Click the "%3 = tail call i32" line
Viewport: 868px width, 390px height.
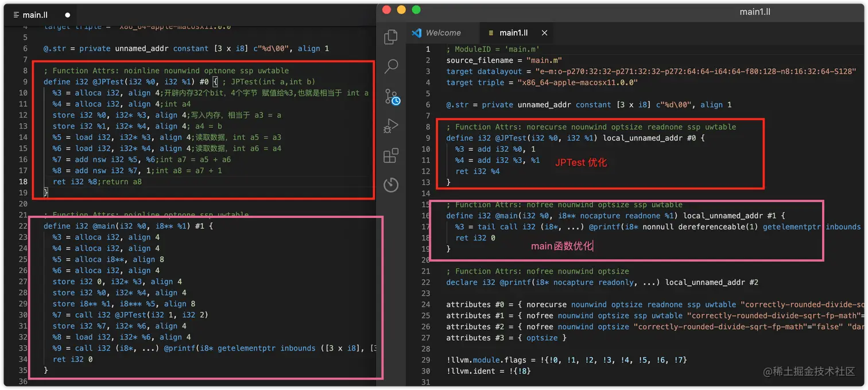coord(658,227)
